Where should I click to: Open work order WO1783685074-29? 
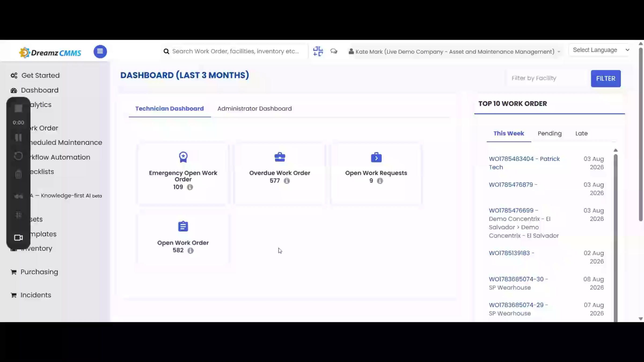tap(518, 305)
